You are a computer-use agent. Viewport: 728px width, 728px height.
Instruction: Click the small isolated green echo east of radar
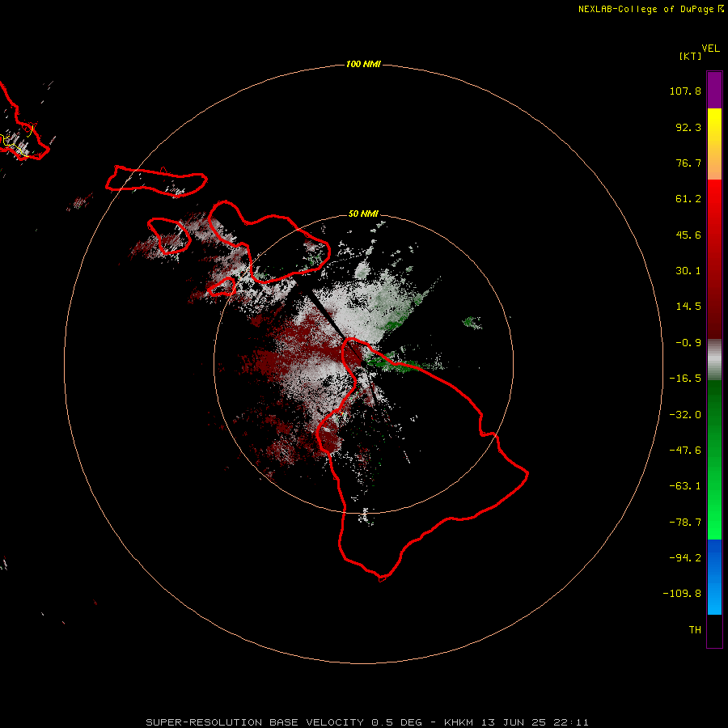click(x=472, y=322)
